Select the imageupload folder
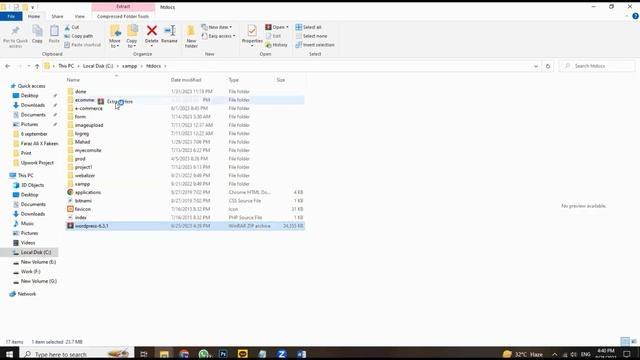 coord(89,125)
